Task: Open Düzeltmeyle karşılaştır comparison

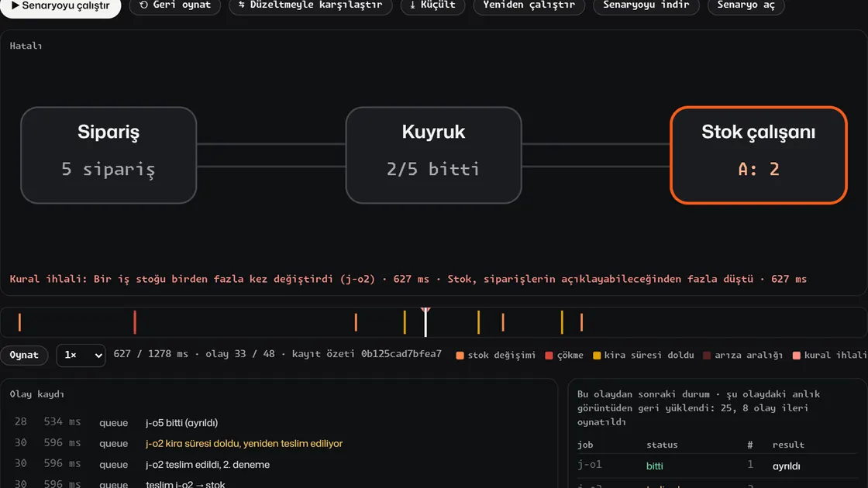Action: tap(311, 5)
